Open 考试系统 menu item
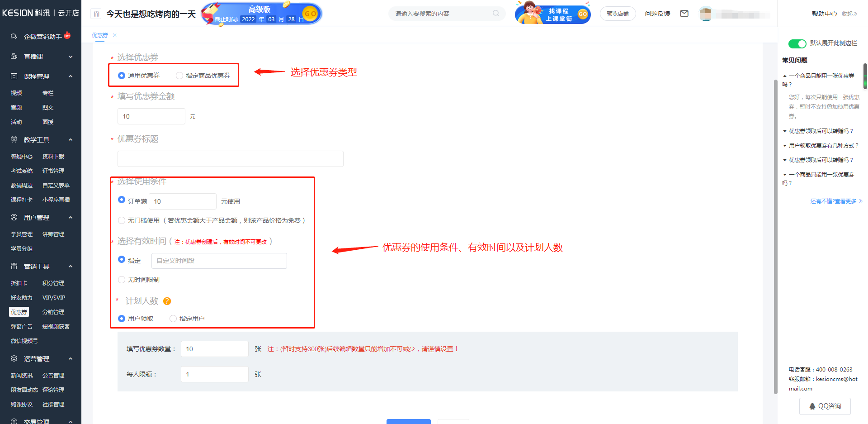Viewport: 868px width, 424px height. tap(22, 171)
